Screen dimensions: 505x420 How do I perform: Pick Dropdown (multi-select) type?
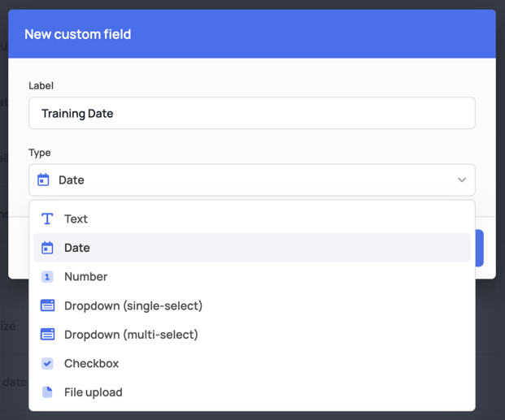tap(252, 335)
